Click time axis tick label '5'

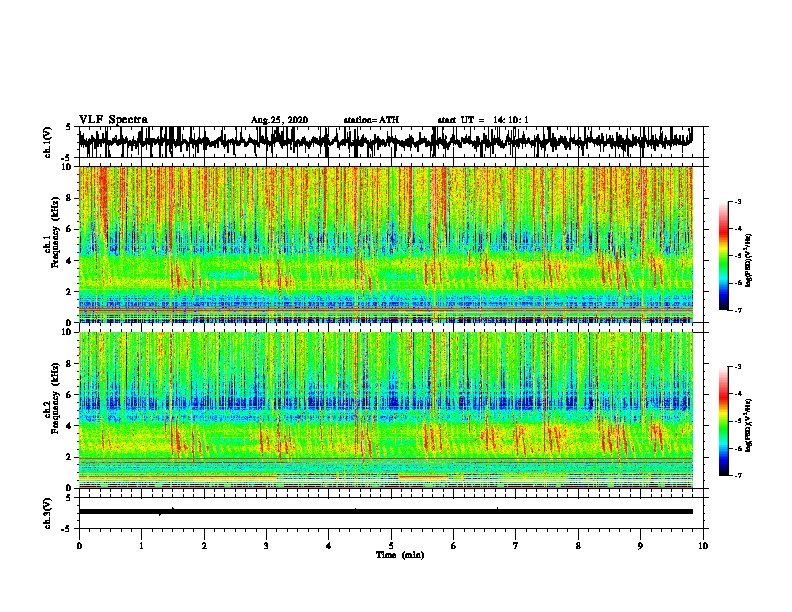click(391, 546)
